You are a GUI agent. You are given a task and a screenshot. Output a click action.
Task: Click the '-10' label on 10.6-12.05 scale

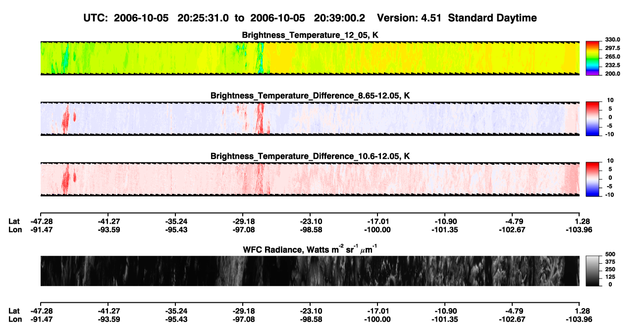[x=609, y=195]
